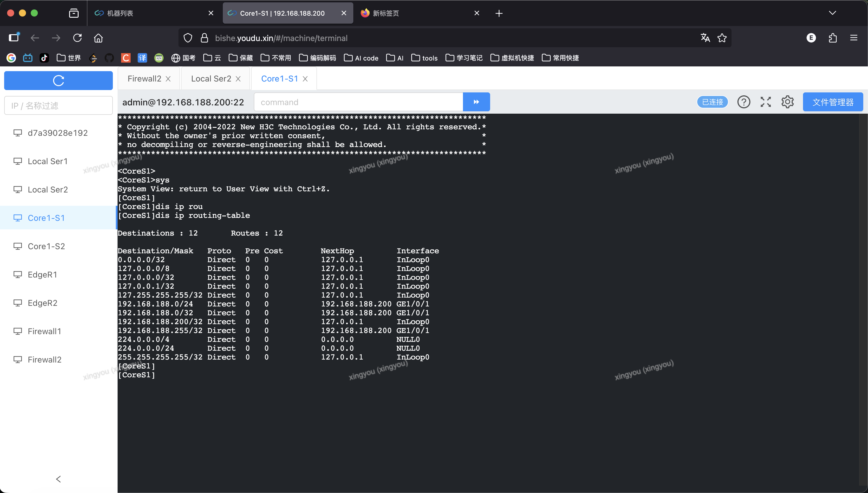Click the command input field
The height and width of the screenshot is (493, 868).
coord(358,102)
